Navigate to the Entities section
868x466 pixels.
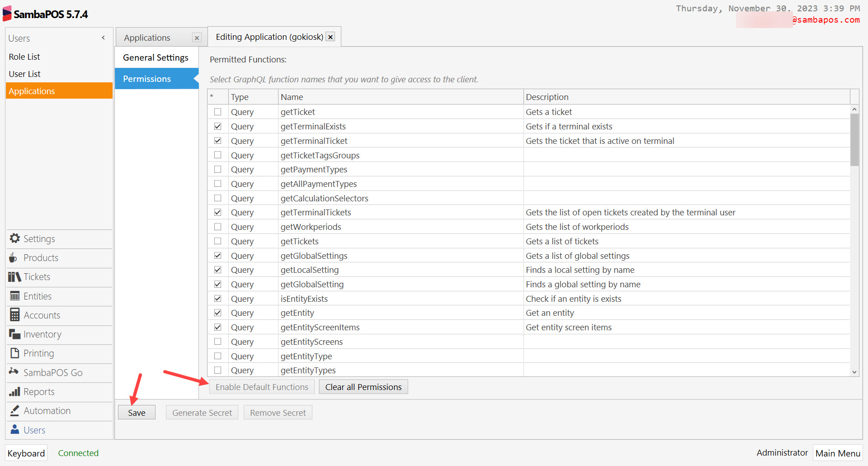click(x=38, y=296)
